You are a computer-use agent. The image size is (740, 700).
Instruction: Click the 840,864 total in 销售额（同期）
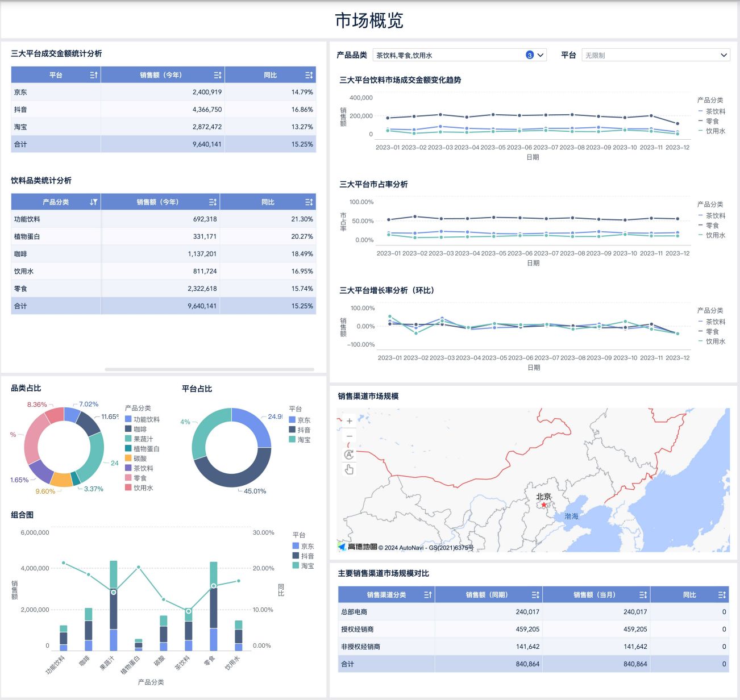coord(527,664)
